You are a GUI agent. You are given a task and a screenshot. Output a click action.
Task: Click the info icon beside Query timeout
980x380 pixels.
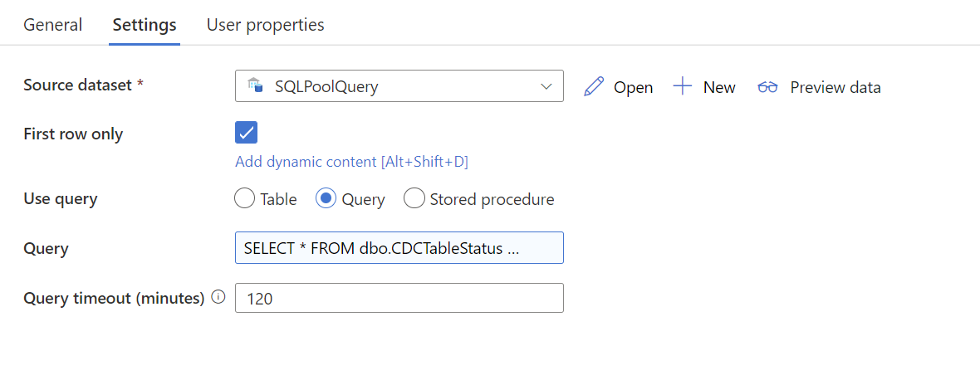[218, 298]
